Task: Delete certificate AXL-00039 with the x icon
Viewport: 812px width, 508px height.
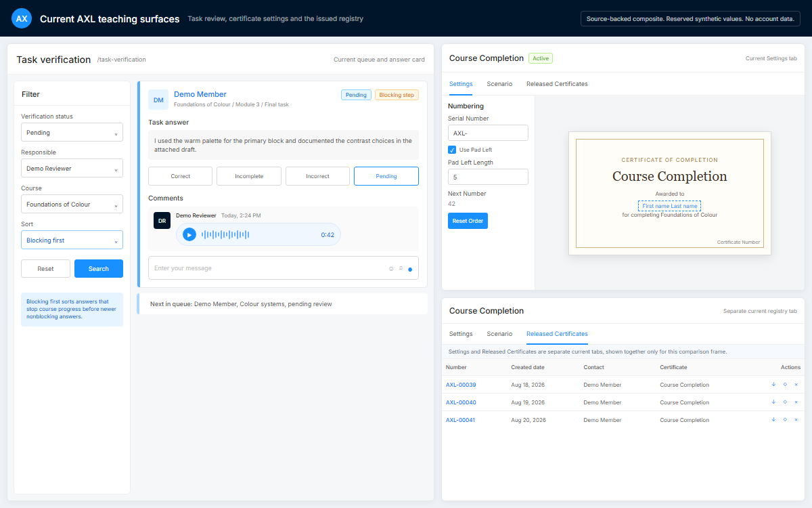Action: [796, 384]
